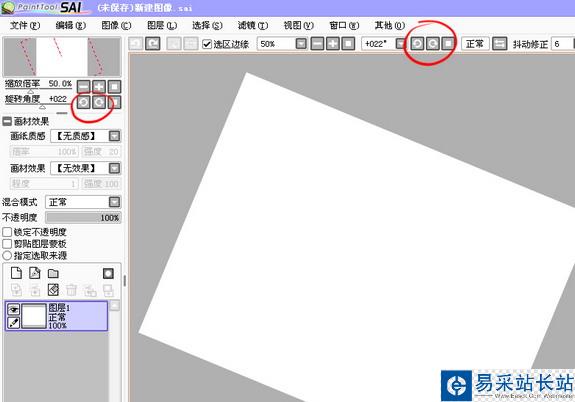Screen dimensions: 575x402
Task: Open the 画纸质感 paper texture dropdown
Action: coord(114,136)
